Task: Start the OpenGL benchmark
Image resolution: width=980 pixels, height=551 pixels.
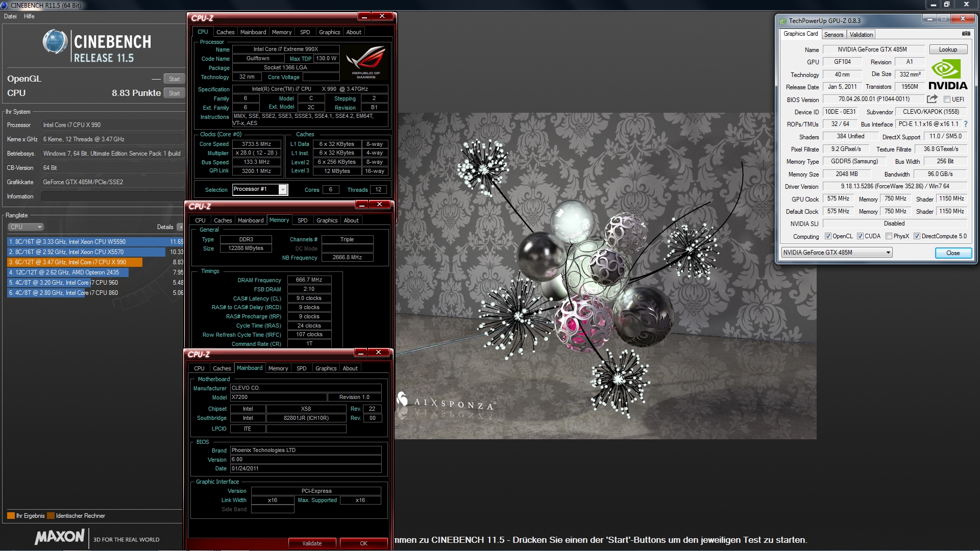Action: tap(174, 79)
